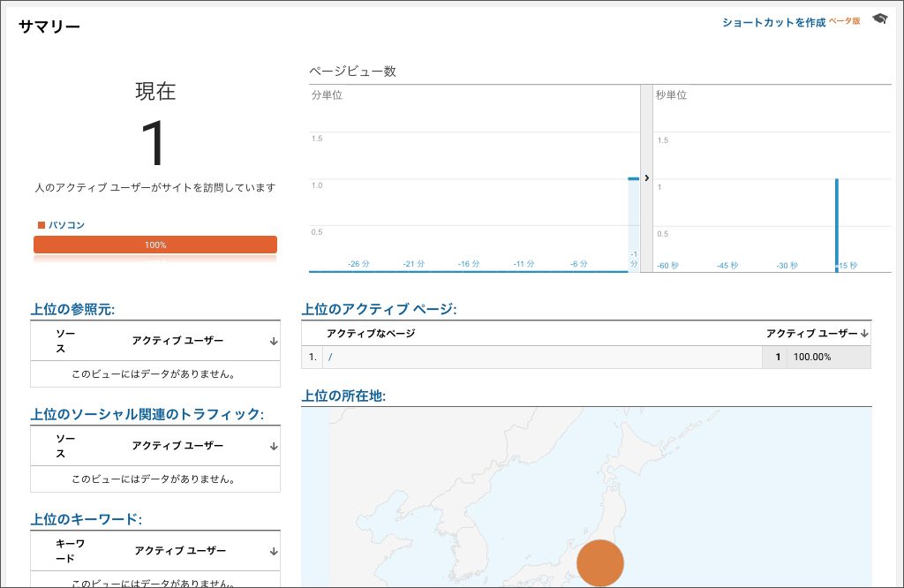Open the 上位のキーワード heading link
The width and height of the screenshot is (904, 588).
pyautogui.click(x=87, y=519)
